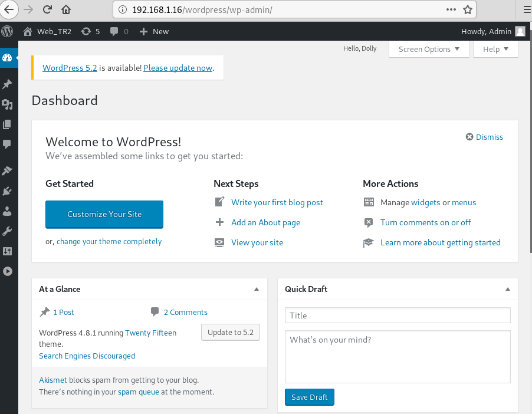Bookmark this page with the star icon
This screenshot has width=532, height=414.
coord(468,9)
